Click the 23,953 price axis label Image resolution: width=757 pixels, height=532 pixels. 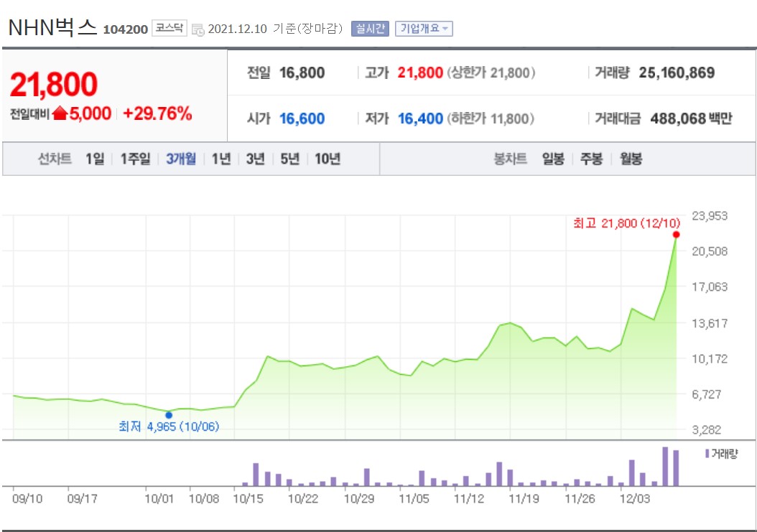pos(710,216)
